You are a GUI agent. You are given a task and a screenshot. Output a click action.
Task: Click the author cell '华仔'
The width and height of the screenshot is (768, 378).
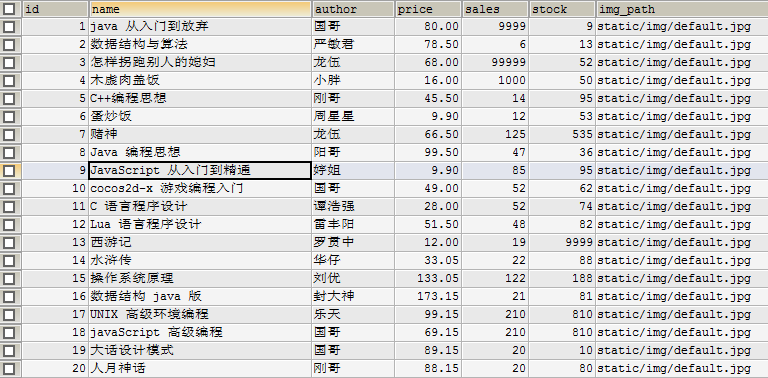click(x=353, y=260)
